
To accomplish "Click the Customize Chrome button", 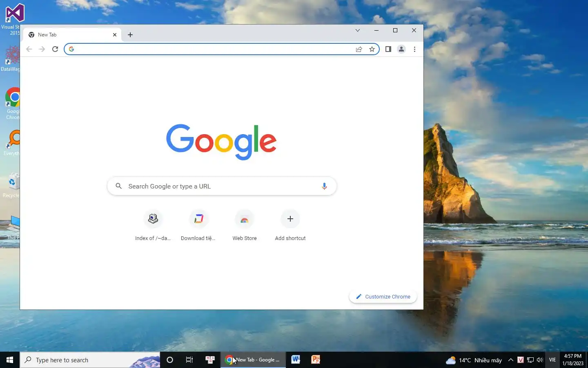I will pyautogui.click(x=383, y=296).
